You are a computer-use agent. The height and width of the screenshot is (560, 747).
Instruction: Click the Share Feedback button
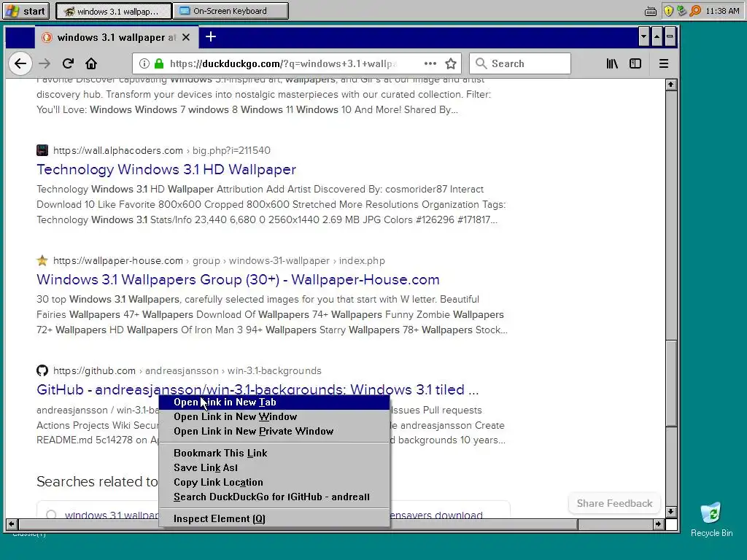click(614, 503)
